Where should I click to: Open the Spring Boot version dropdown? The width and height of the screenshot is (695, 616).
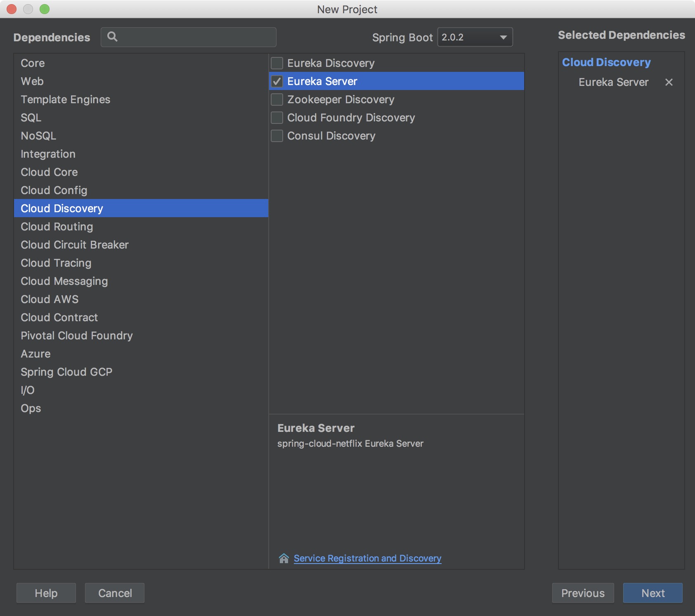475,37
